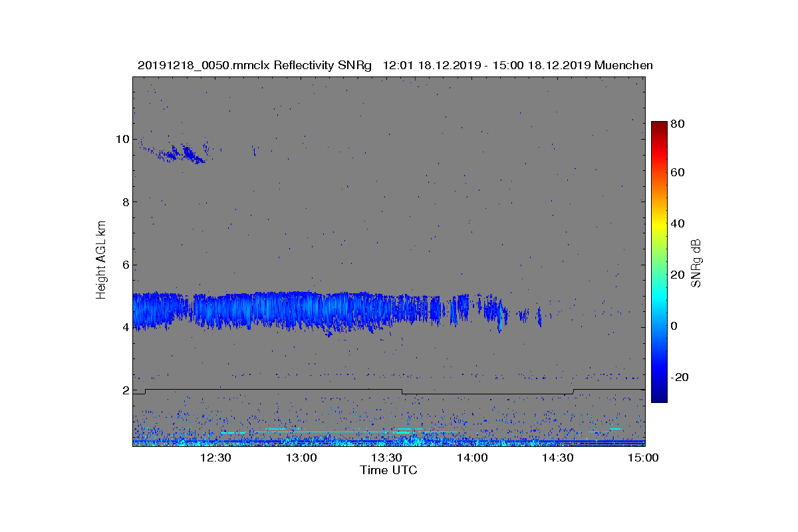Click the colorbar value 20
The height and width of the screenshot is (532, 798).
pyautogui.click(x=679, y=275)
